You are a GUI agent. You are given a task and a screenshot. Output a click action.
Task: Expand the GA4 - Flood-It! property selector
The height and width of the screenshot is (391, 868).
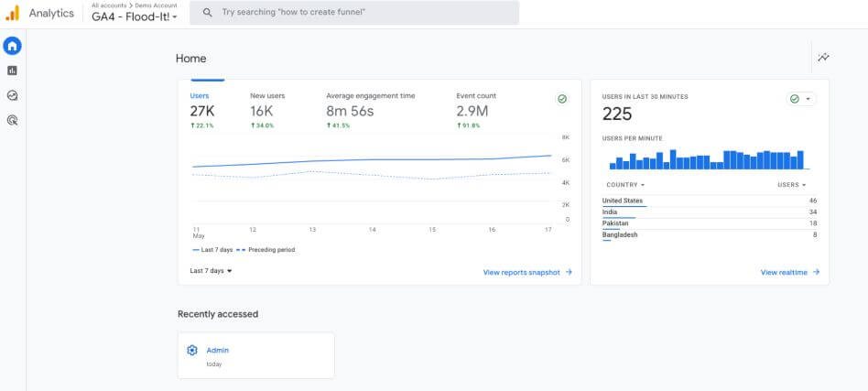(x=135, y=17)
